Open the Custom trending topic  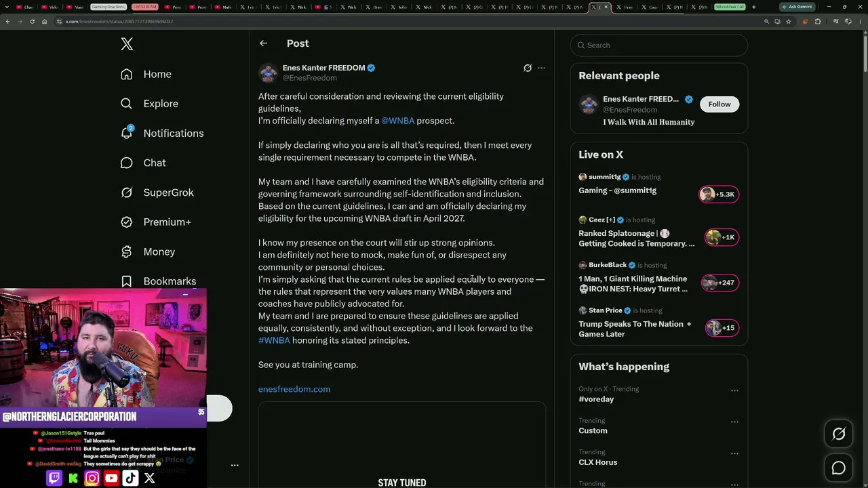tap(593, 431)
